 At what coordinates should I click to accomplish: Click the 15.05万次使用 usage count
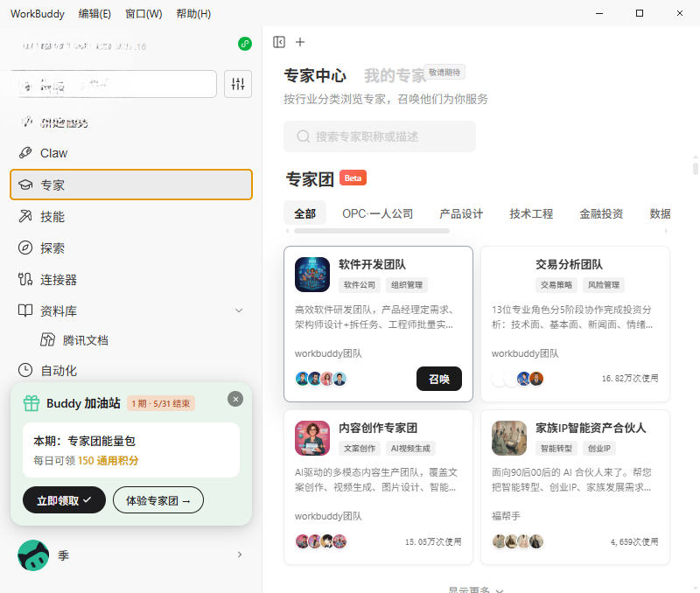tap(433, 541)
